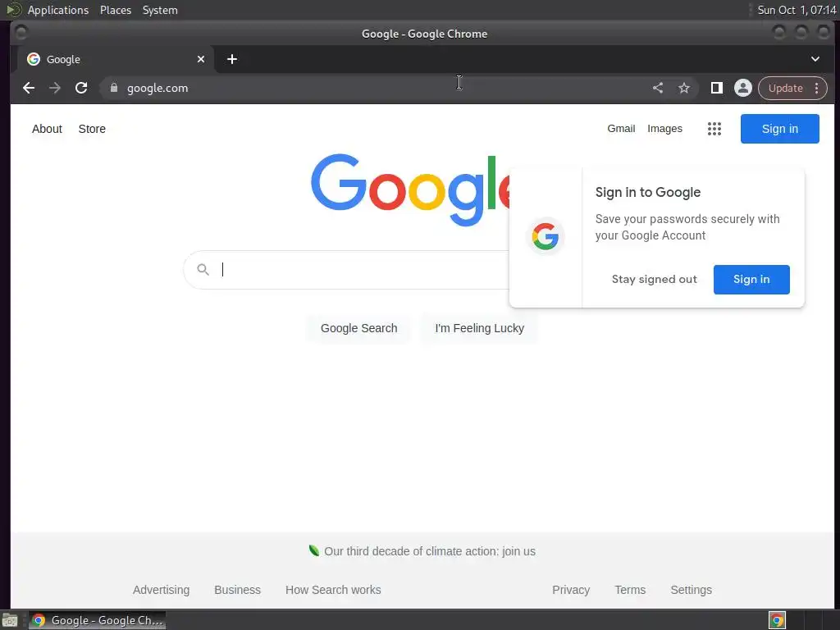Click the clock showing Sun Oct 1
The height and width of the screenshot is (630, 840).
(x=797, y=10)
